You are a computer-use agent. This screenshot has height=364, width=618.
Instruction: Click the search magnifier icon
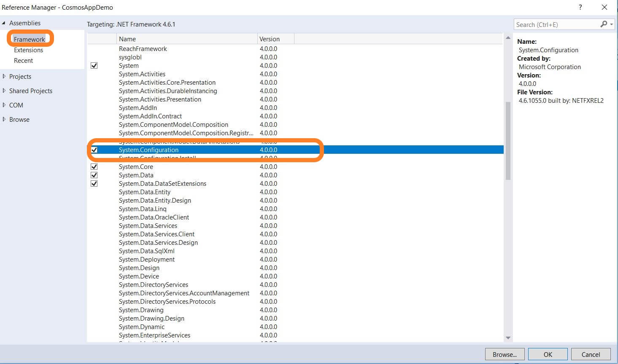(x=604, y=24)
